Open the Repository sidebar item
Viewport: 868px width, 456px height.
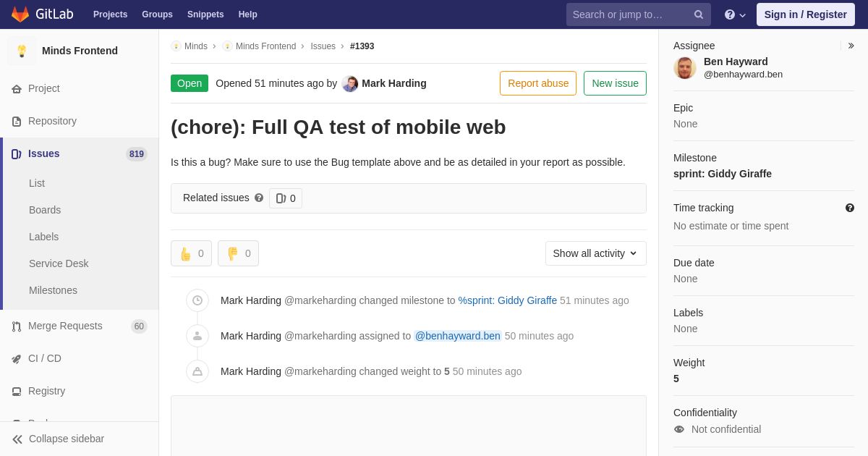pos(52,121)
